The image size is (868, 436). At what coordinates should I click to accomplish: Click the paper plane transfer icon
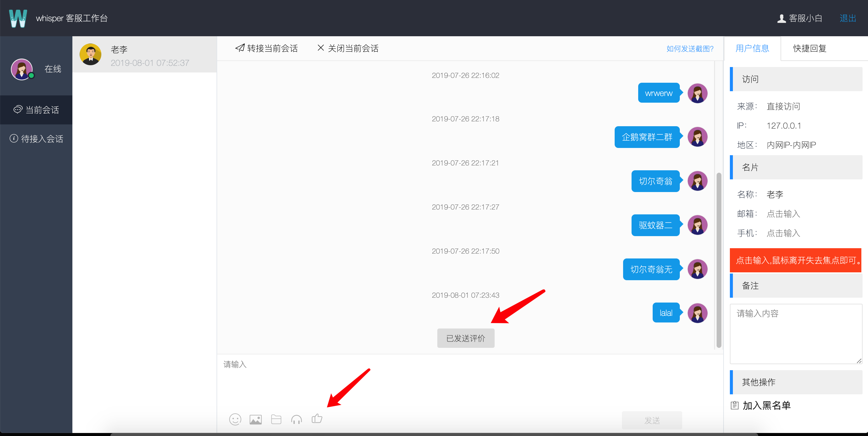(240, 48)
